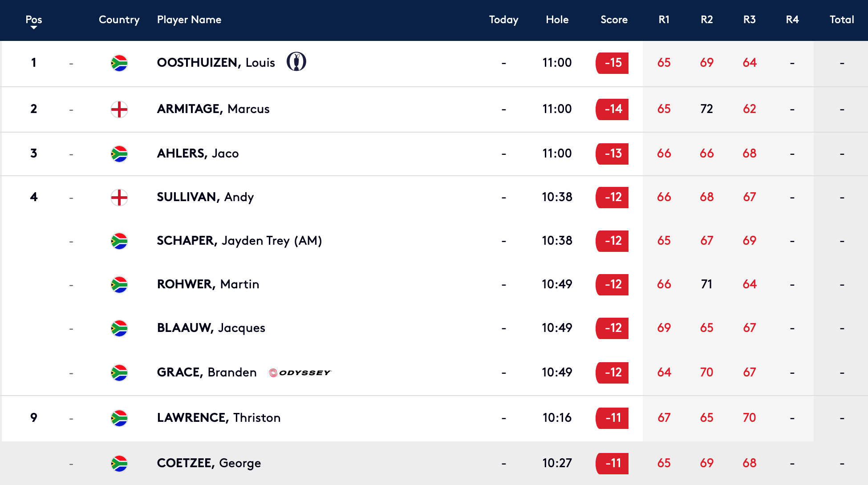Click England flag for Andy Sullivan
Image resolution: width=868 pixels, height=485 pixels.
(x=119, y=198)
